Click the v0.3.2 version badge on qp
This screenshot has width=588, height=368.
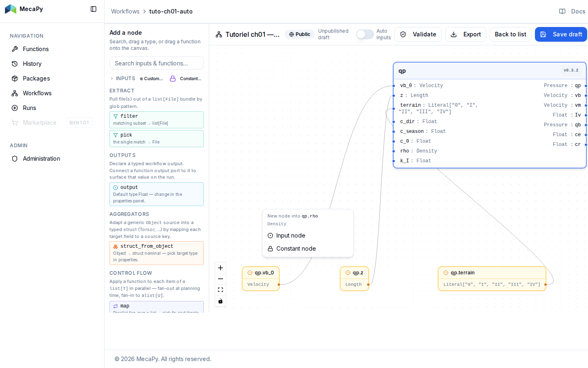[571, 70]
